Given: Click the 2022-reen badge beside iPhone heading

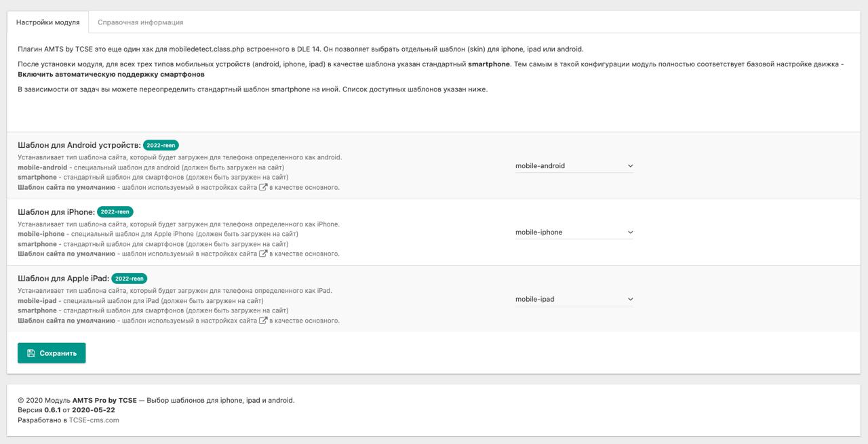Looking at the screenshot, I should [115, 211].
